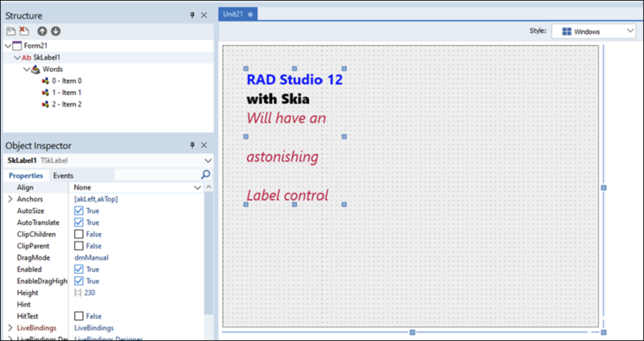
Task: Enable the HitTest checkbox
Action: (x=78, y=316)
